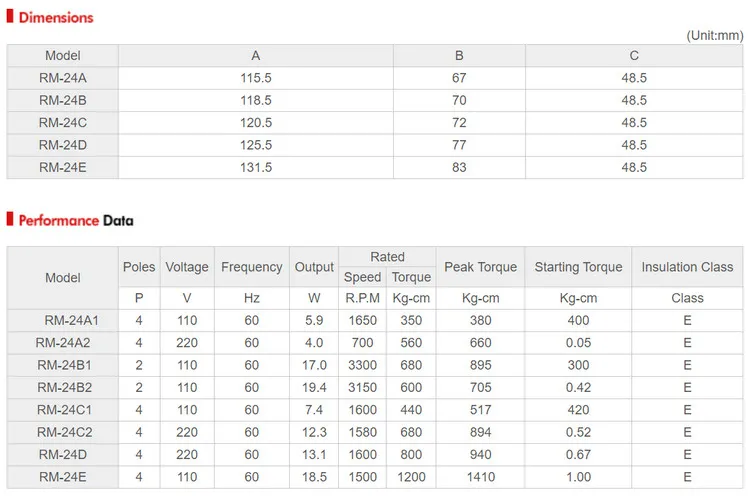The image size is (750, 496).
Task: Select the column B header in Dimensions table
Action: pos(459,56)
